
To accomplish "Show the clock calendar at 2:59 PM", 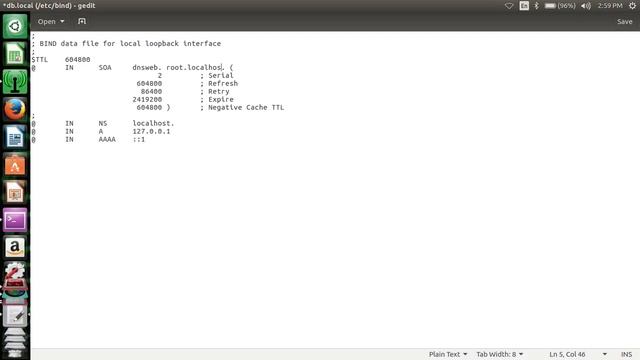I will (610, 6).
